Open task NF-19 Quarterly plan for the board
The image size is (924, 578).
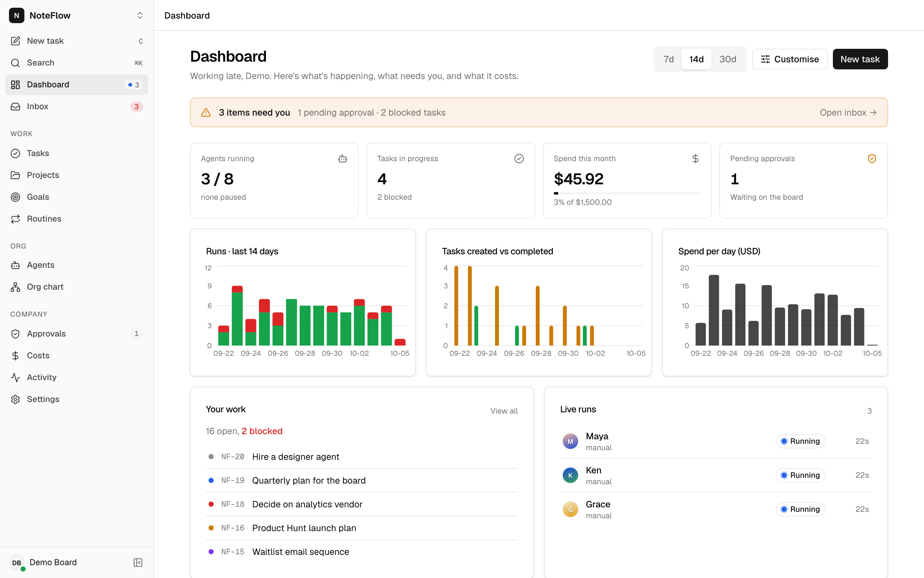coord(362,480)
